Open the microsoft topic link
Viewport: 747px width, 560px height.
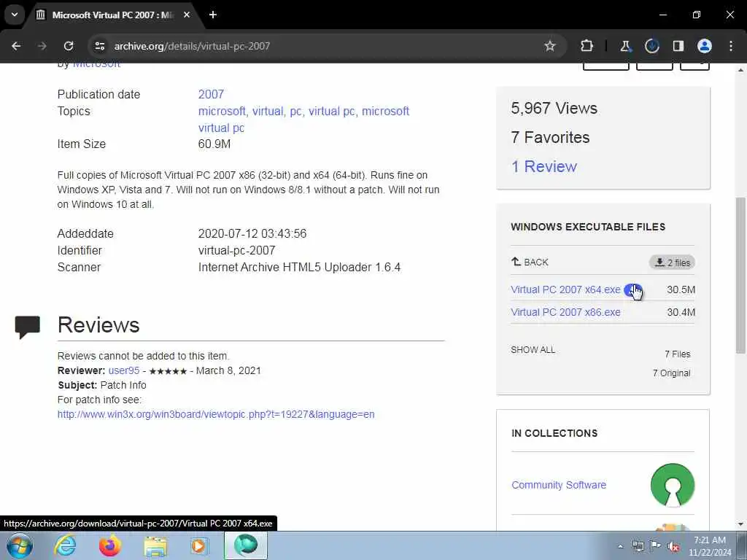(x=221, y=111)
